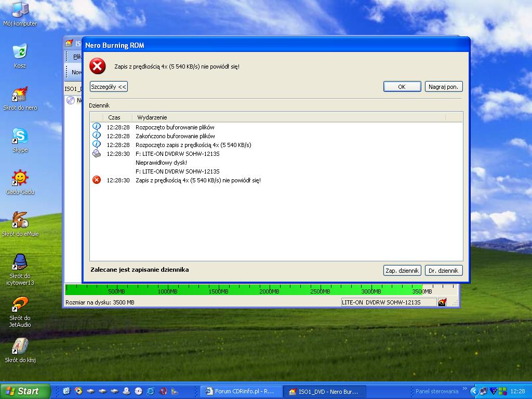The image size is (532, 399).
Task: Click the Nero Burning ROM dialog title bar
Action: tap(276, 45)
